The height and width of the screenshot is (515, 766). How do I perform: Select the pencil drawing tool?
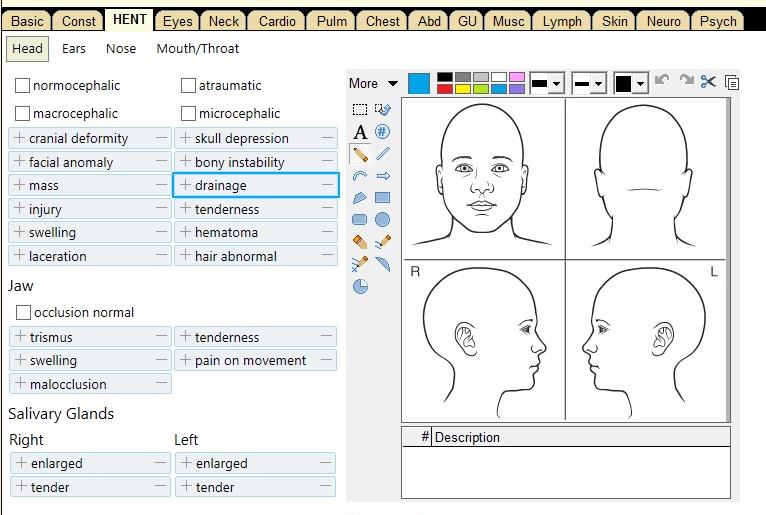click(x=360, y=154)
